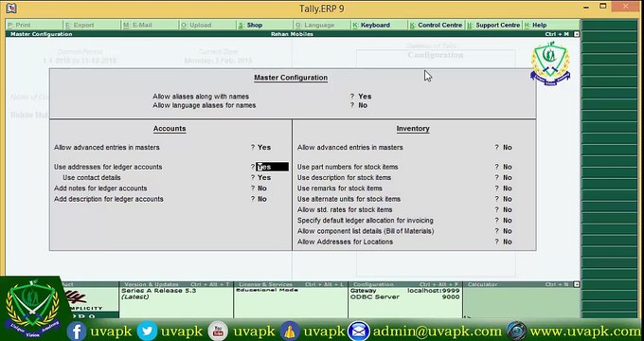Viewport: 644px width, 341px height.
Task: Toggle 'Allow std. rates for stock items' value
Action: point(508,210)
